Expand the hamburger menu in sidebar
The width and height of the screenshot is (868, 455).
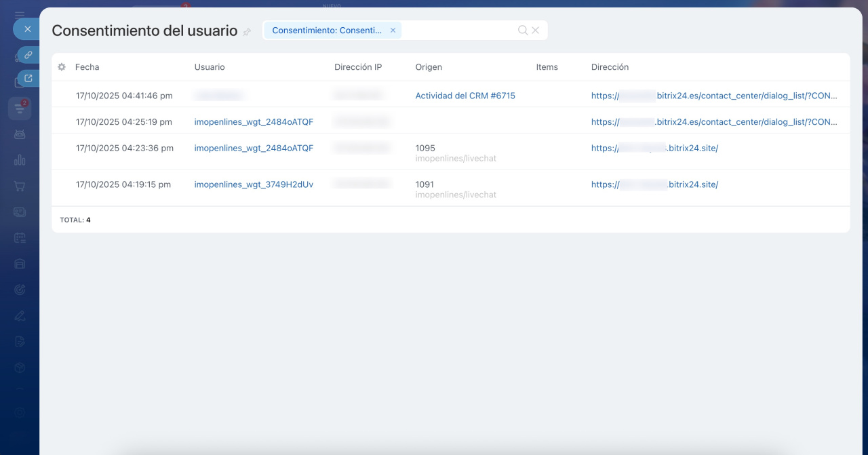(x=20, y=14)
